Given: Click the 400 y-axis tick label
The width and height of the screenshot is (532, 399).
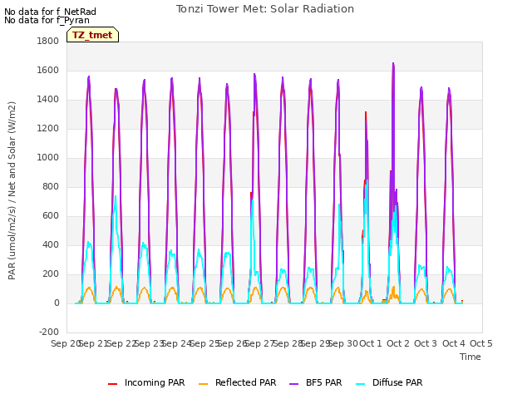Looking at the screenshot, I should (x=51, y=245).
